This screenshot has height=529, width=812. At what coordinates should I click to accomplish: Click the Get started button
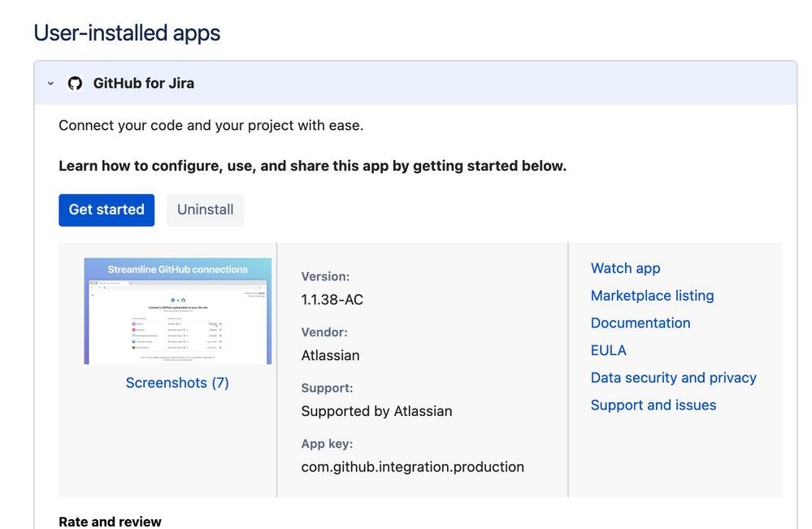[x=106, y=210]
